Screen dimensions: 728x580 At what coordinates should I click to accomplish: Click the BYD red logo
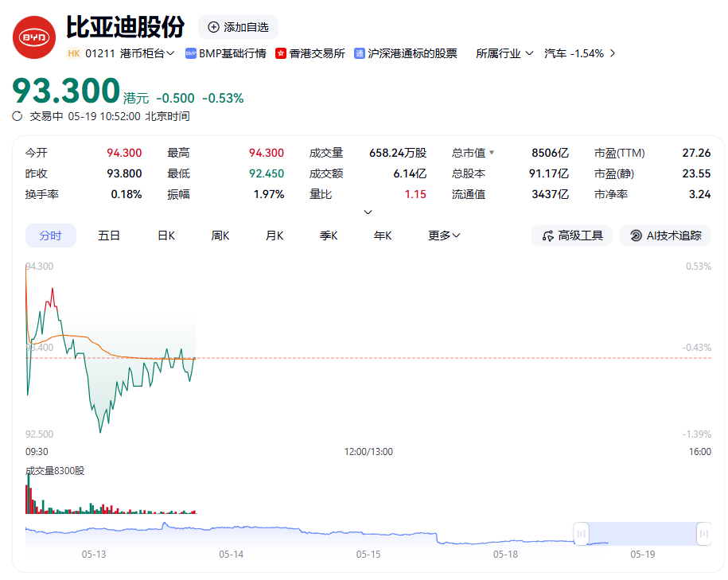pos(34,37)
